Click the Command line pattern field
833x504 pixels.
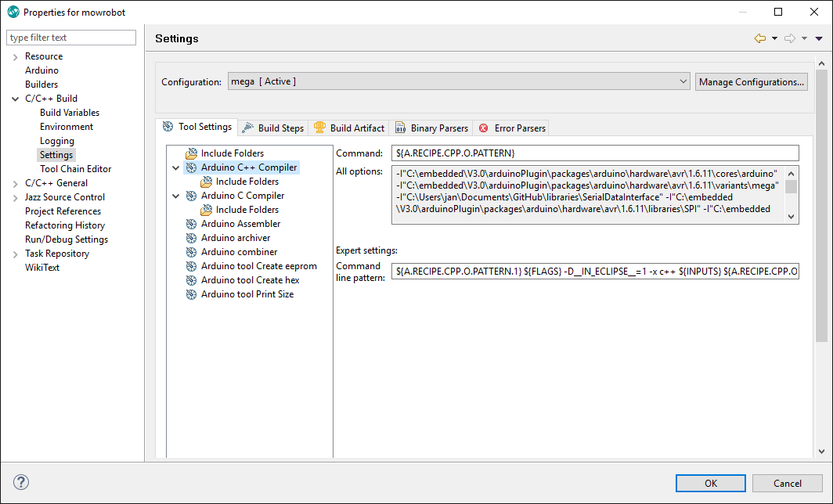tap(595, 272)
